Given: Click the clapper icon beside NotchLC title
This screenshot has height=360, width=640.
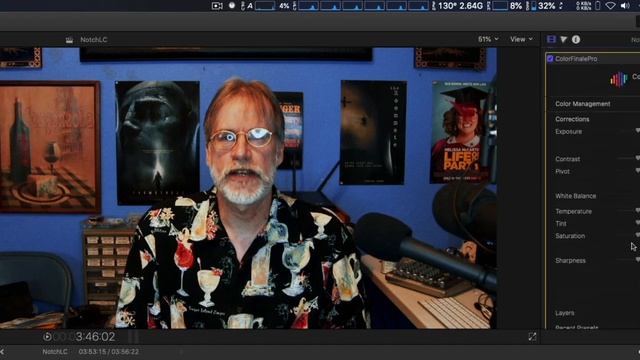Looking at the screenshot, I should tap(69, 40).
